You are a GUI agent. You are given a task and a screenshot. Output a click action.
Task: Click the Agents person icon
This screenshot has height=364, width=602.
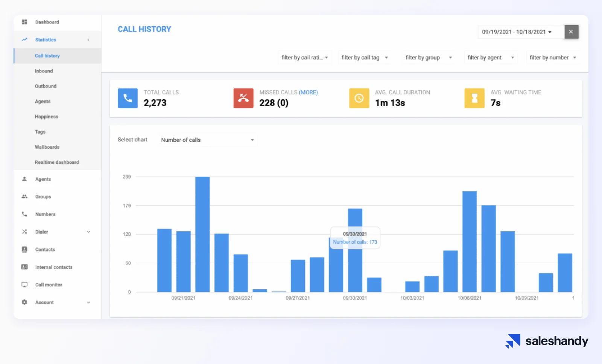click(24, 179)
